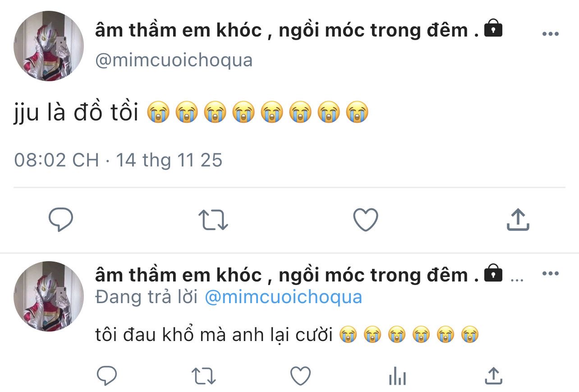This screenshot has height=392, width=579.
Task: Open more options for main tweet
Action: [x=550, y=34]
